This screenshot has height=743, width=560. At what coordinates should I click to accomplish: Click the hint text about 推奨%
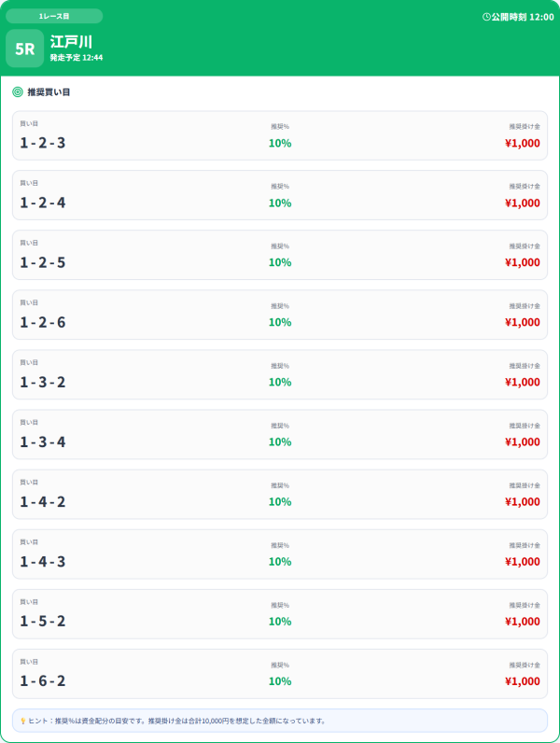click(x=176, y=722)
